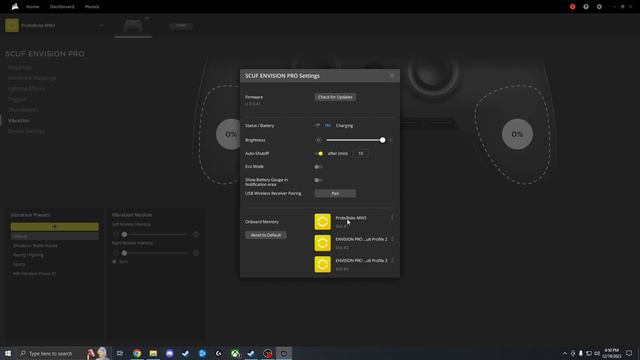Screen dimensions: 640x360
Task: Click the ProtoRoto MW3 profile icon in header
Action: [x=12, y=25]
